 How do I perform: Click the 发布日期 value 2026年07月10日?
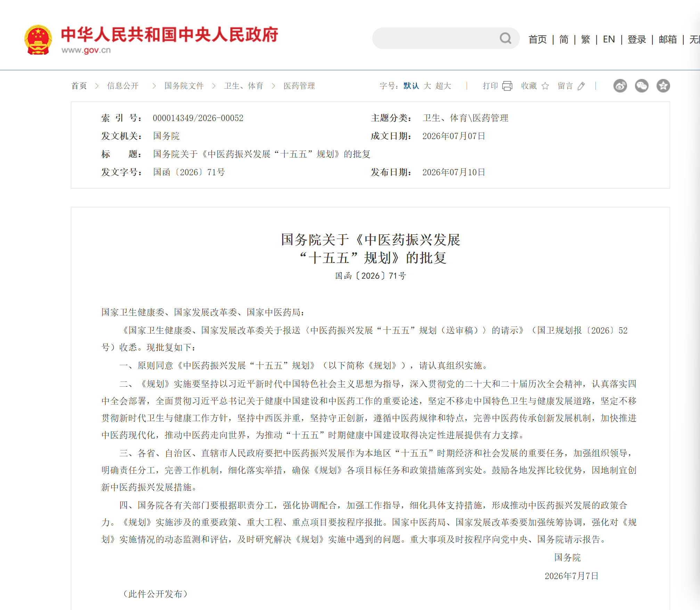pyautogui.click(x=454, y=172)
